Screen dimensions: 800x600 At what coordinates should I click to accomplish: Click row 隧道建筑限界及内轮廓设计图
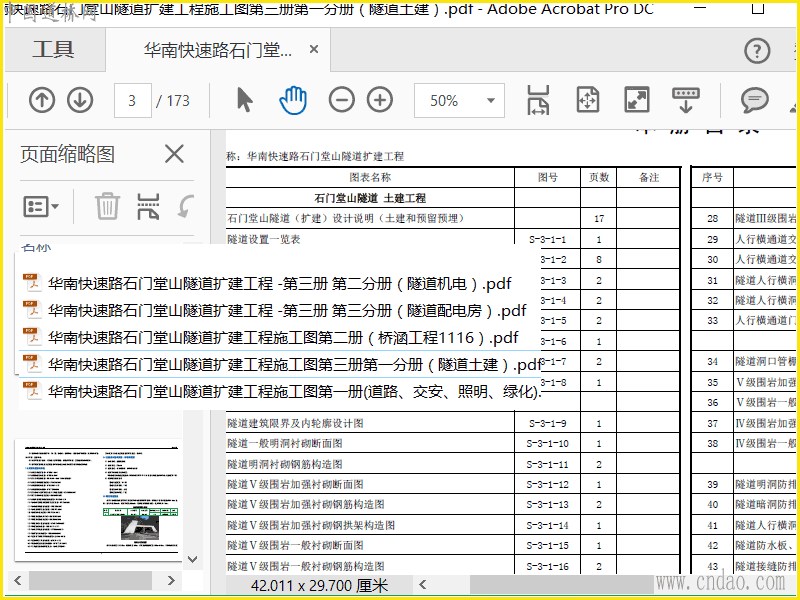pos(295,423)
